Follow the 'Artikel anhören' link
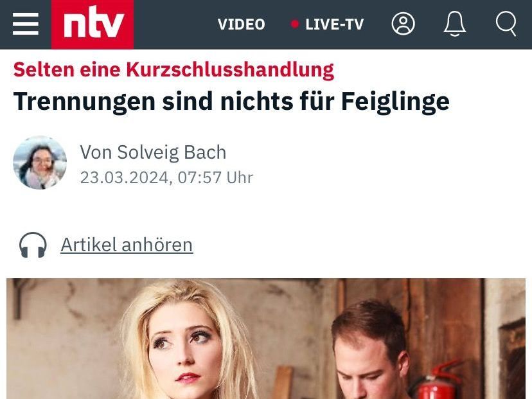 [127, 245]
